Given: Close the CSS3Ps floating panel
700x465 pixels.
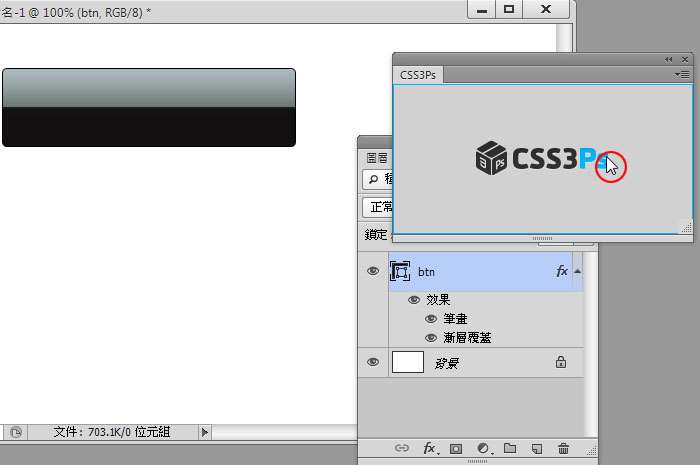Looking at the screenshot, I should click(x=685, y=59).
